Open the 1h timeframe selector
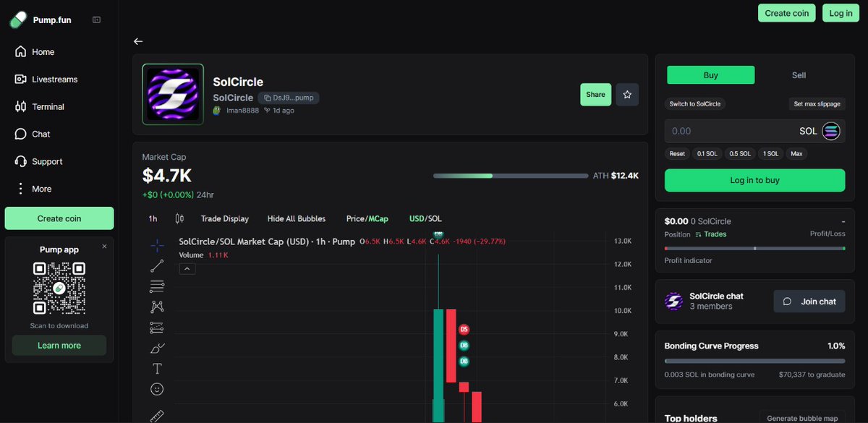This screenshot has height=423, width=868. [153, 218]
